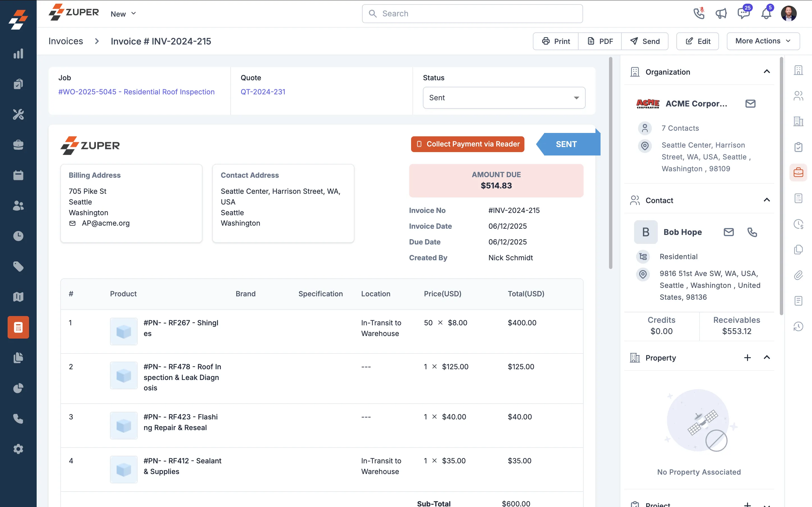
Task: Open Timesheets via the clock icon
Action: 18,236
